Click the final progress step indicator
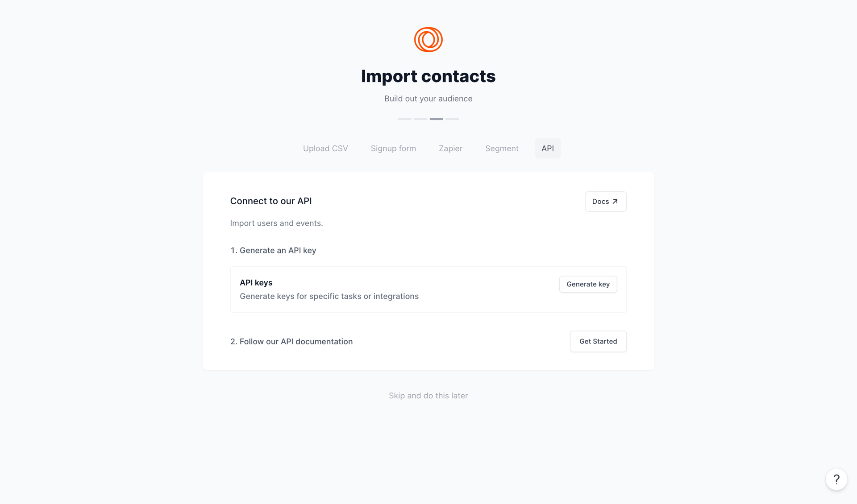 click(452, 119)
